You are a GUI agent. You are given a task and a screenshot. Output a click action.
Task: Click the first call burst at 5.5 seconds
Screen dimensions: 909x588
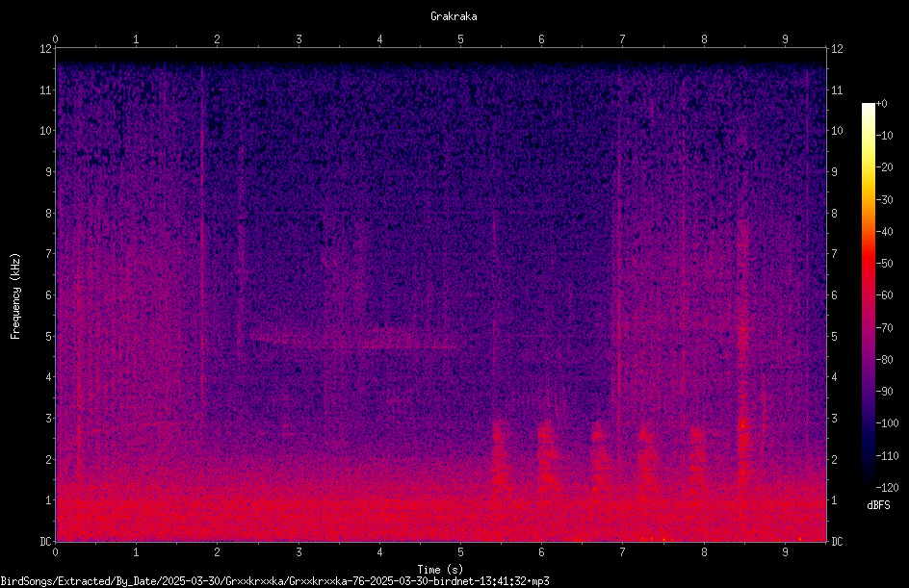(500, 461)
